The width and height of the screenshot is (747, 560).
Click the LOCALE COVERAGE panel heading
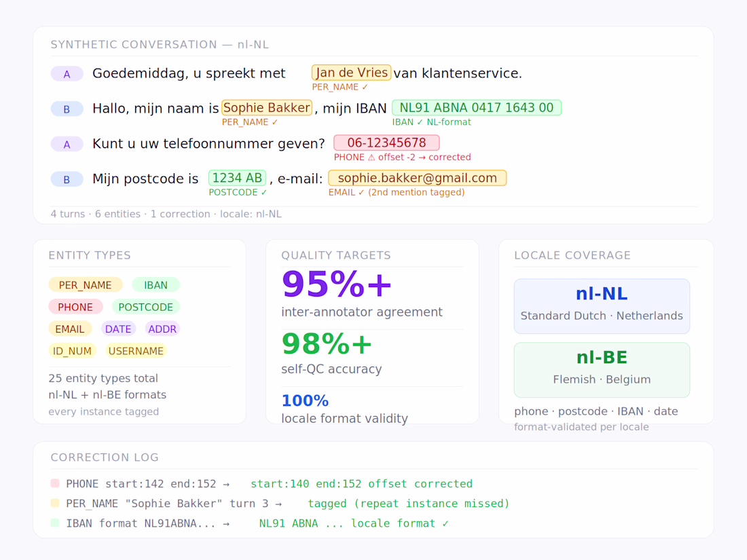pos(572,255)
